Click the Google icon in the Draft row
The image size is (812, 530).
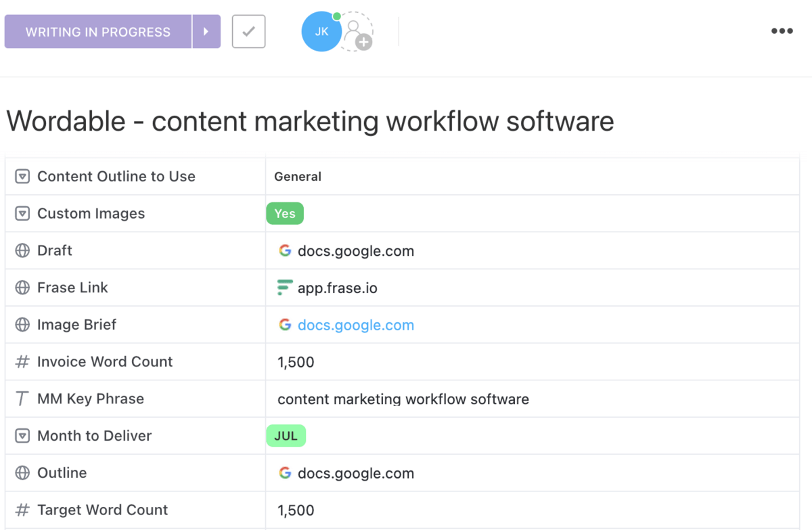point(285,250)
